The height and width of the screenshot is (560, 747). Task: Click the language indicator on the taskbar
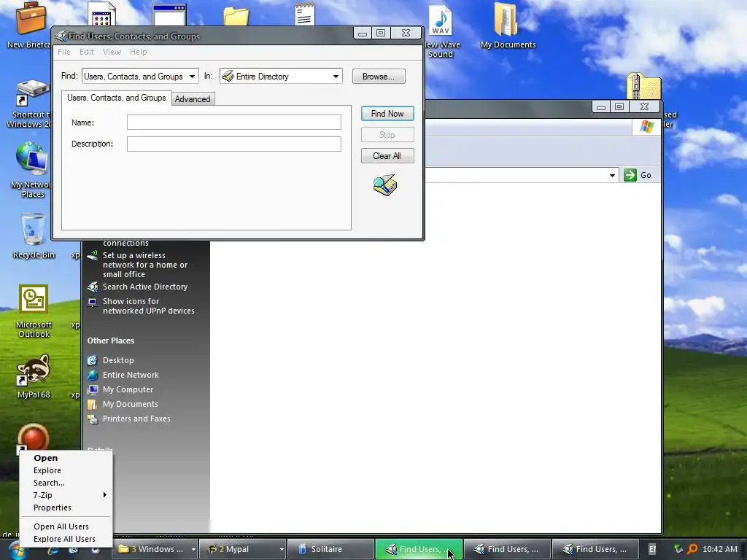(x=652, y=549)
